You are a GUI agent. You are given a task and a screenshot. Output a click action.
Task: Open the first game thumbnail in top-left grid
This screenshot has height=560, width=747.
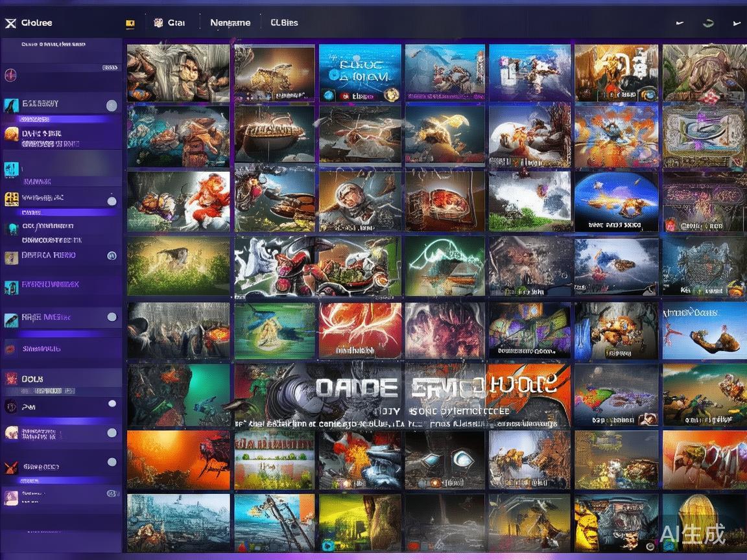coord(178,73)
